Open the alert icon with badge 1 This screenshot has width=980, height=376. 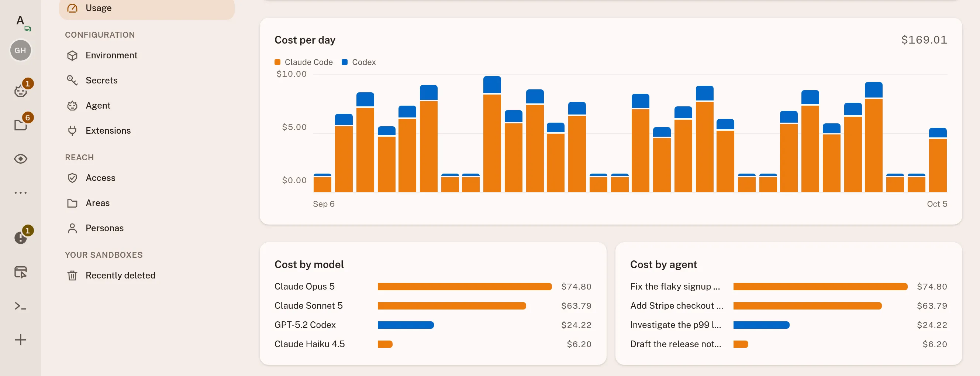tap(21, 238)
